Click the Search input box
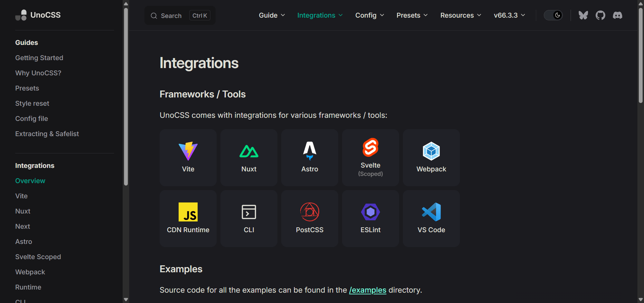This screenshot has width=644, height=303. [x=180, y=16]
